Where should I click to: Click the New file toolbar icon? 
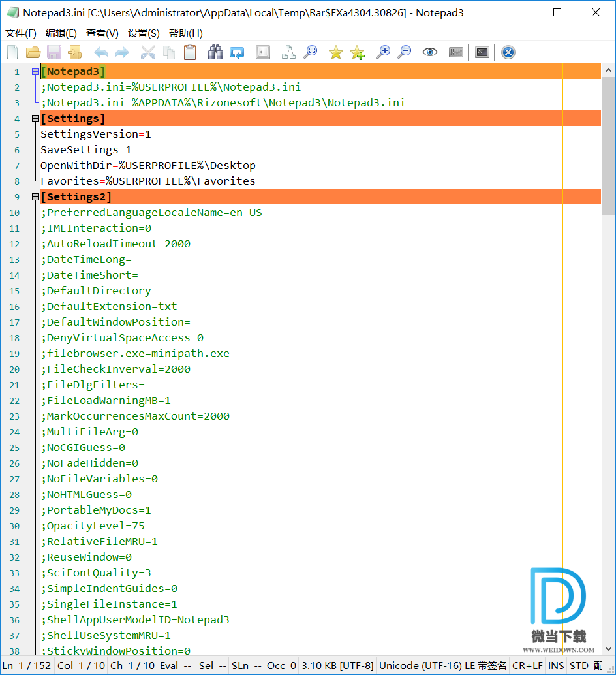point(13,52)
